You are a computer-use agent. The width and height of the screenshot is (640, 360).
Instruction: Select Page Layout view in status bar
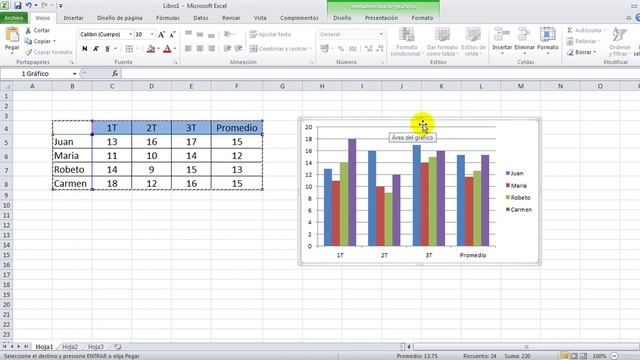[x=574, y=356]
